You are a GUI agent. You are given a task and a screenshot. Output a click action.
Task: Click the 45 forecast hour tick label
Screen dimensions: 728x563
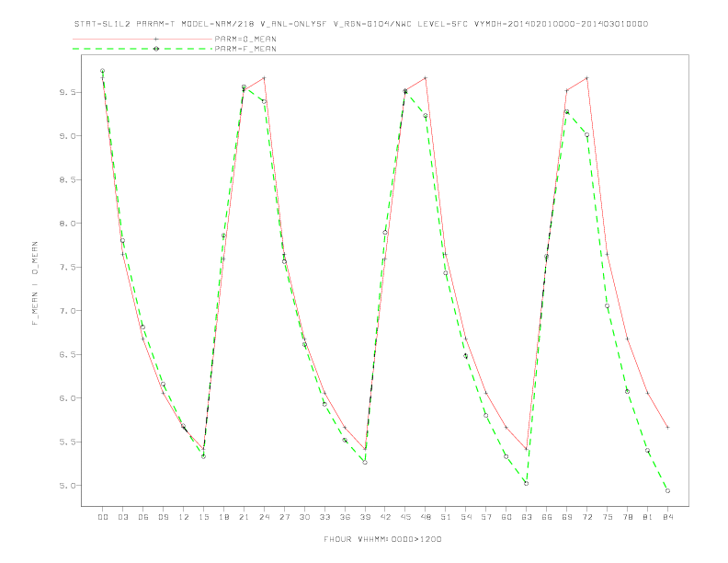405,517
